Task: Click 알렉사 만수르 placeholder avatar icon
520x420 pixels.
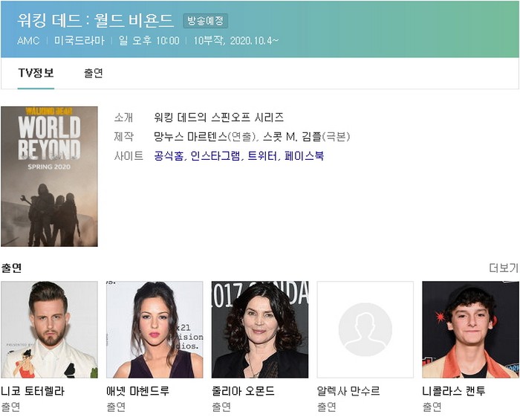Action: (x=365, y=329)
